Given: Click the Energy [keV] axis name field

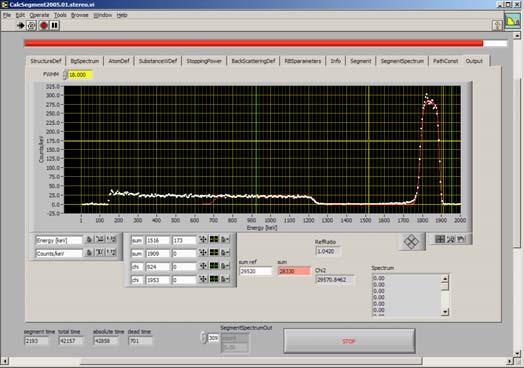Looking at the screenshot, I should click(59, 240).
